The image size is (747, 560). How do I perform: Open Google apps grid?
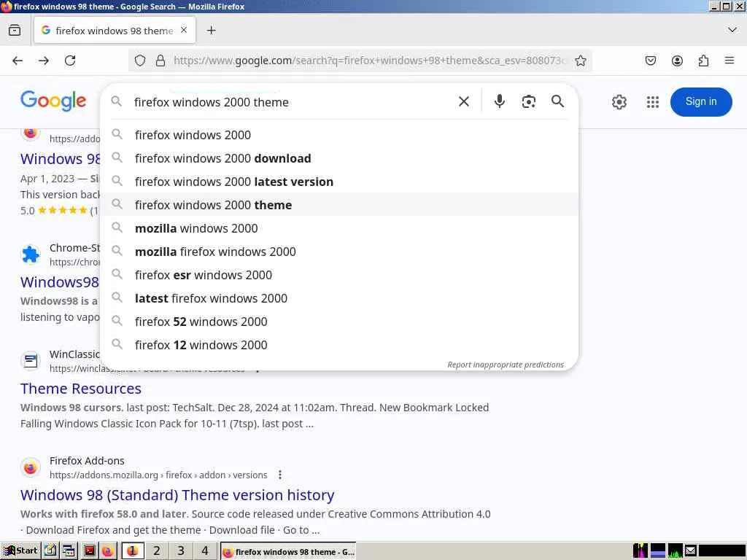tap(653, 102)
